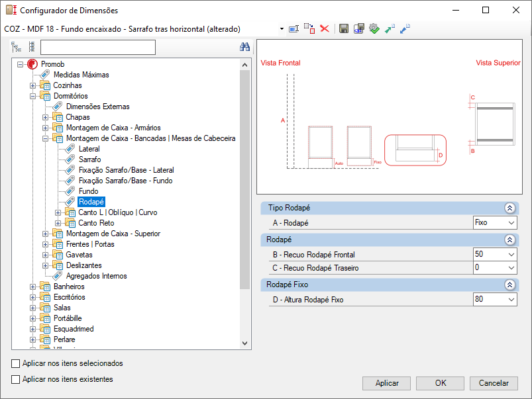Image resolution: width=532 pixels, height=399 pixels.
Task: Click the save-as floppy disk icon
Action: (359, 29)
